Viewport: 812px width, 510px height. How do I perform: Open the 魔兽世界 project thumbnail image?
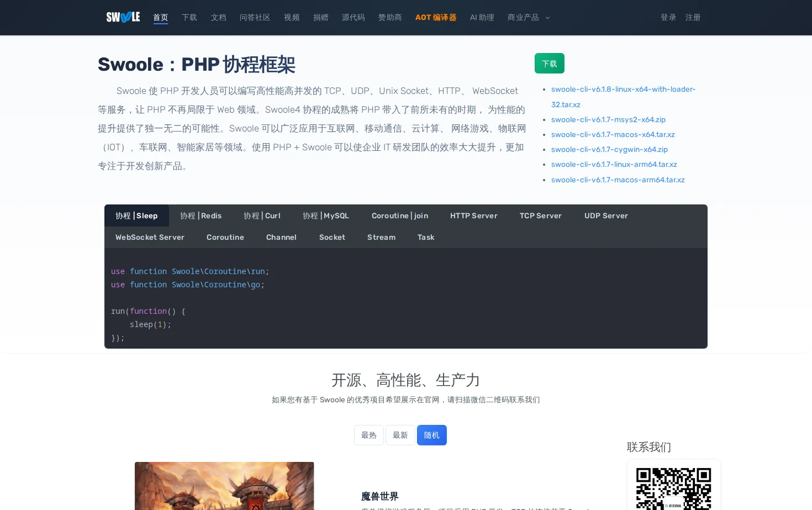pos(224,486)
